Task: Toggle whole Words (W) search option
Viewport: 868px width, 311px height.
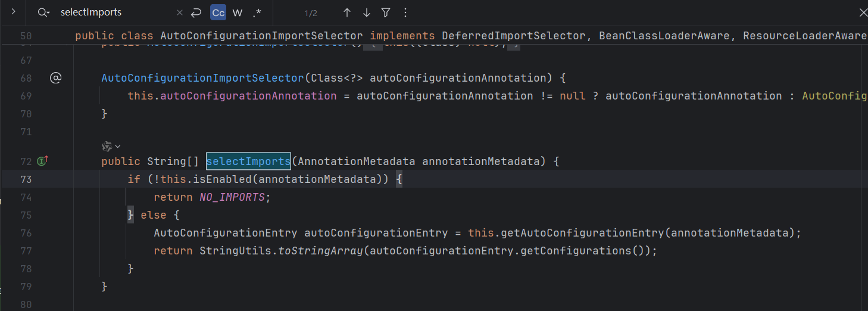Action: click(x=238, y=13)
